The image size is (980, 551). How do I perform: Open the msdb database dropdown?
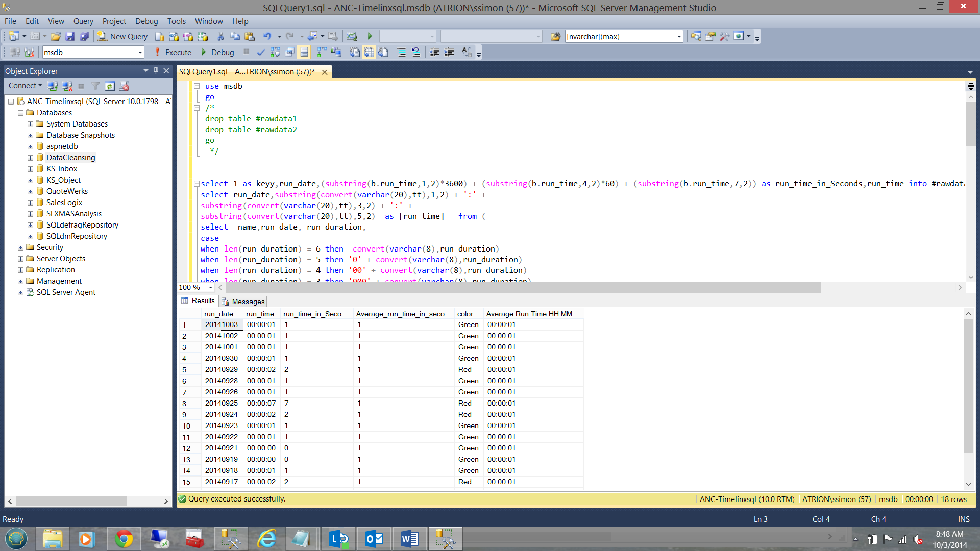tap(140, 52)
